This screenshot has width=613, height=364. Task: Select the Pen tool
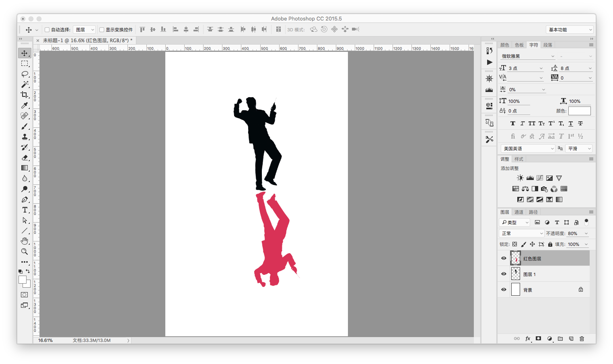tap(25, 199)
